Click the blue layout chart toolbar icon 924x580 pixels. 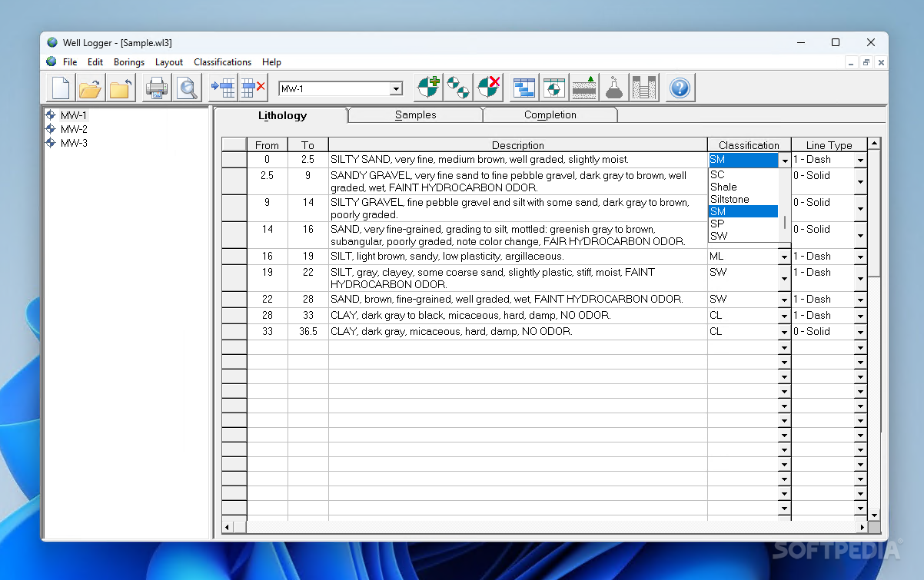523,88
